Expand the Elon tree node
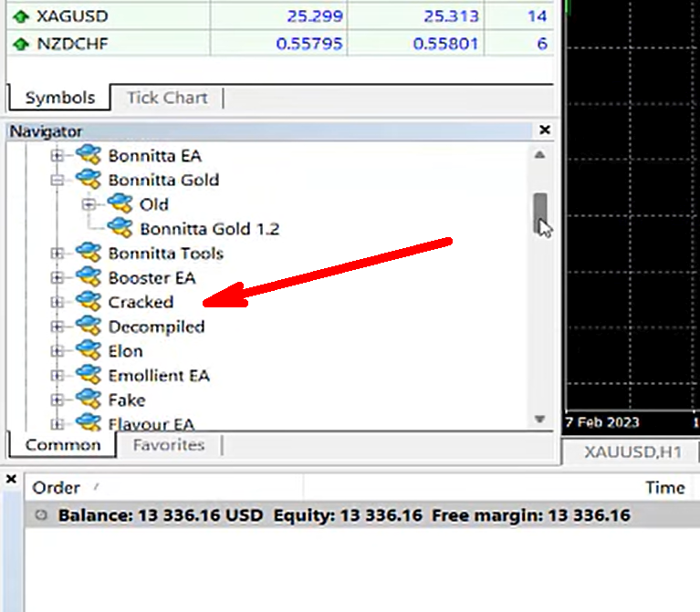700x612 pixels. (x=57, y=351)
